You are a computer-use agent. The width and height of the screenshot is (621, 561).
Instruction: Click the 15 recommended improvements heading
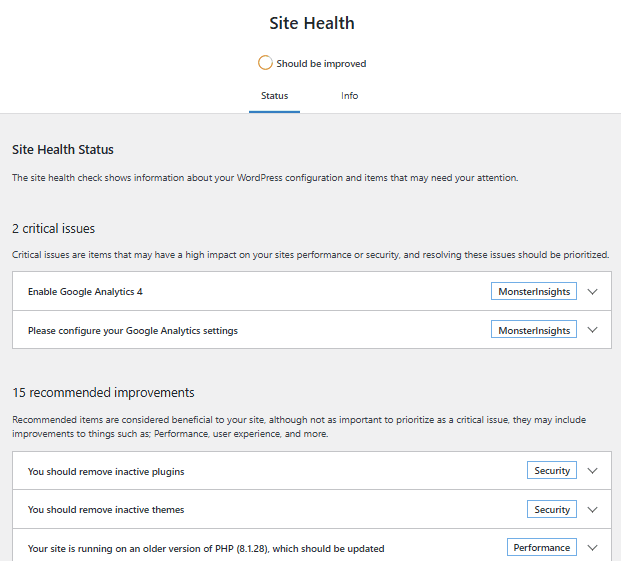[103, 392]
